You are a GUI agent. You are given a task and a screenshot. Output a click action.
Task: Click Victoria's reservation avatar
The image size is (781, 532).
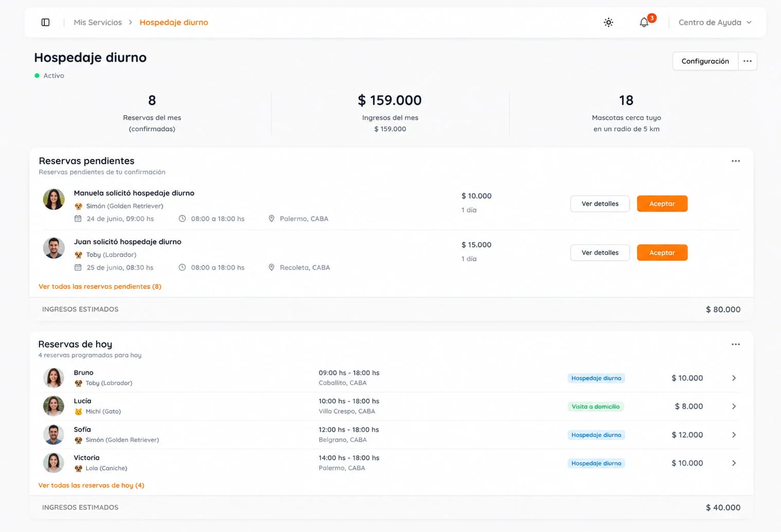click(54, 463)
